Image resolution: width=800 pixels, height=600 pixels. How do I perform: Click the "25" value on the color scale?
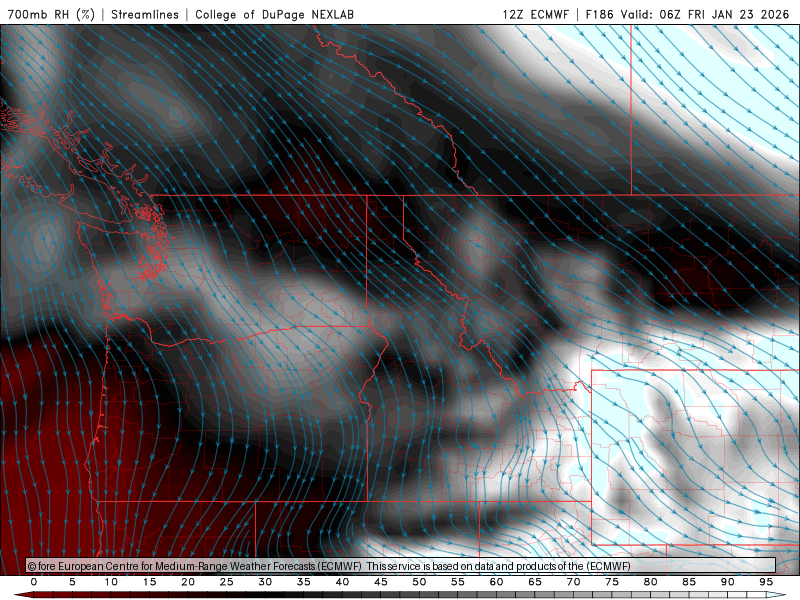pyautogui.click(x=227, y=582)
